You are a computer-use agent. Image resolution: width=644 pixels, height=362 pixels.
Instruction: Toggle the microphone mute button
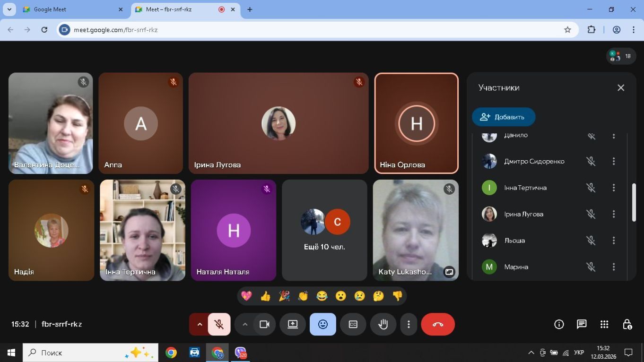pos(218,324)
